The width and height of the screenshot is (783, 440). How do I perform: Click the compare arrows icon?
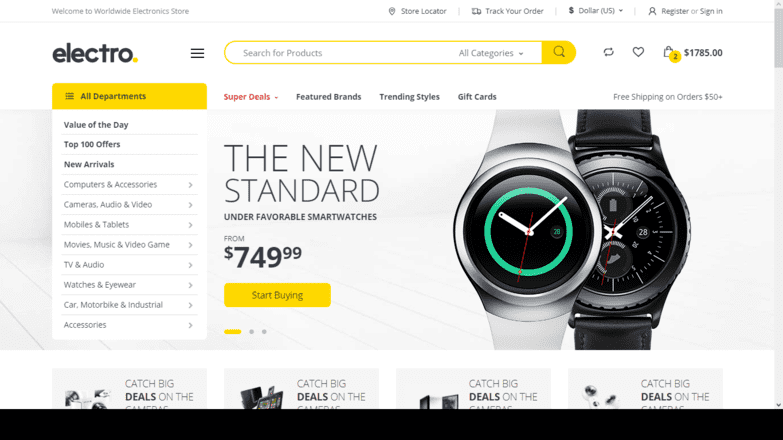tap(608, 52)
